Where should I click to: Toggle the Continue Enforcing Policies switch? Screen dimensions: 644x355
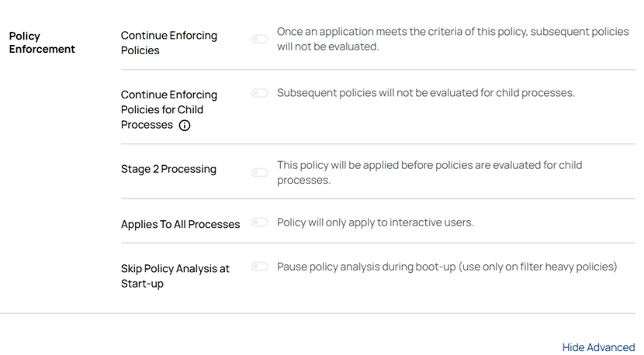click(x=259, y=39)
